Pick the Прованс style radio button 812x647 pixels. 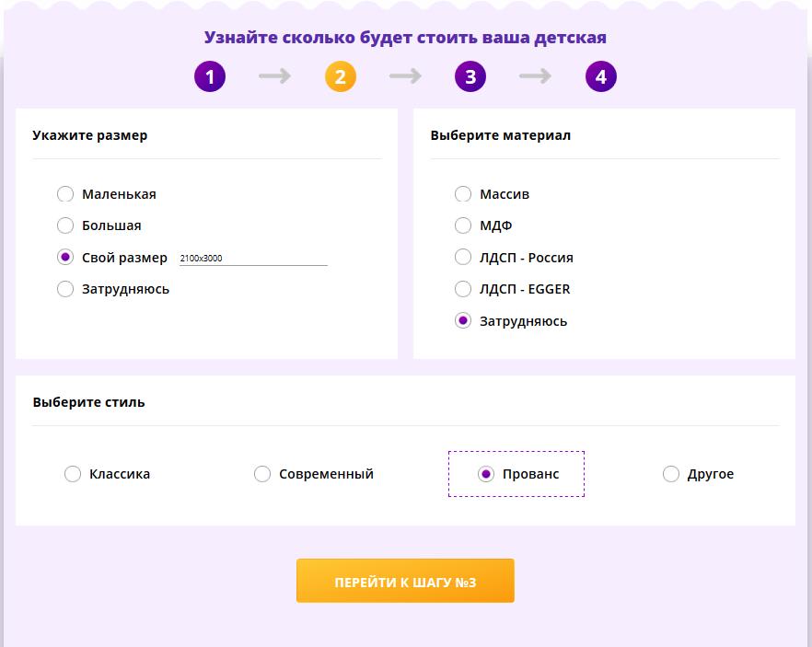pos(486,474)
